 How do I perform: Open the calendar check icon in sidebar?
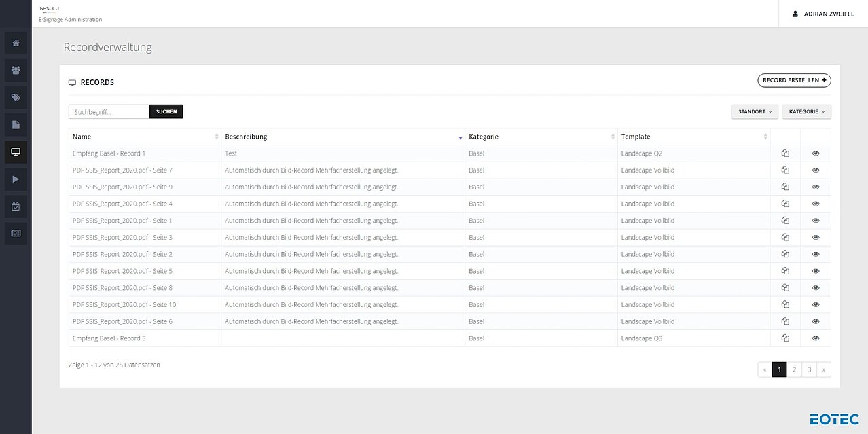[x=16, y=206]
